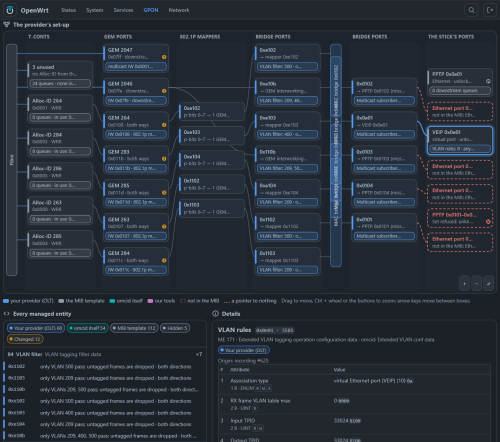Toggle the Hidden 5 filter chip
This screenshot has height=442, width=500.
[x=175, y=328]
